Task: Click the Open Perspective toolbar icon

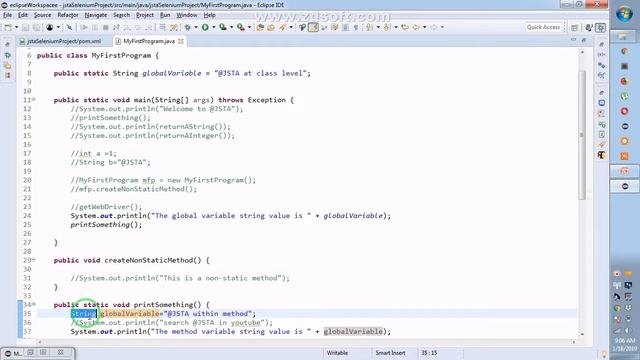Action: coord(575,27)
